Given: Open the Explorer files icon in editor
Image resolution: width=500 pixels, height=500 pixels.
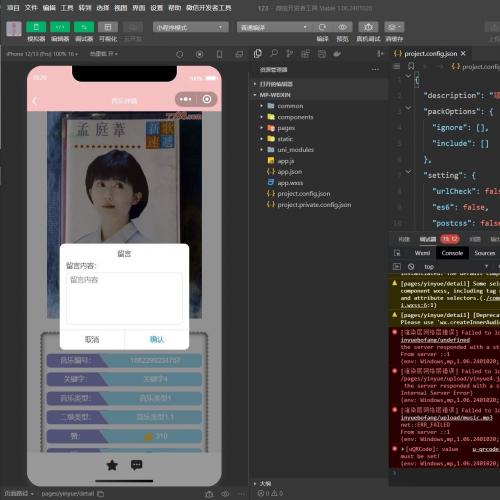Looking at the screenshot, I should point(257,54).
